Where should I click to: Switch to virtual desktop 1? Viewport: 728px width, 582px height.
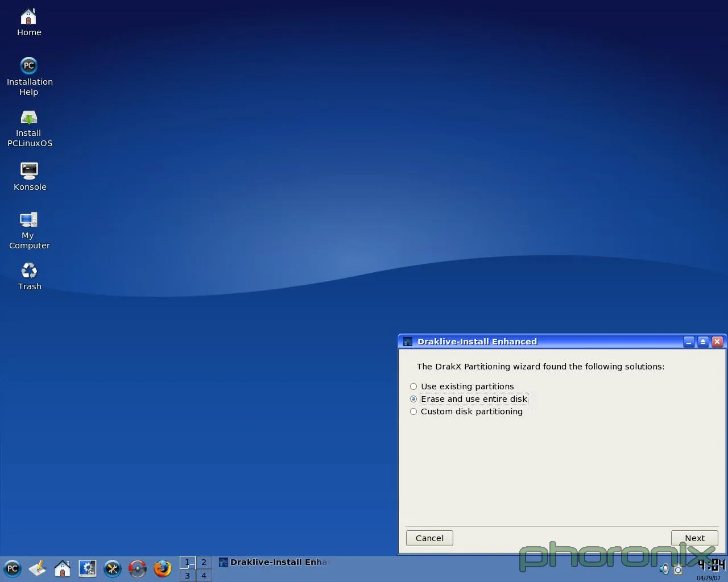187,562
